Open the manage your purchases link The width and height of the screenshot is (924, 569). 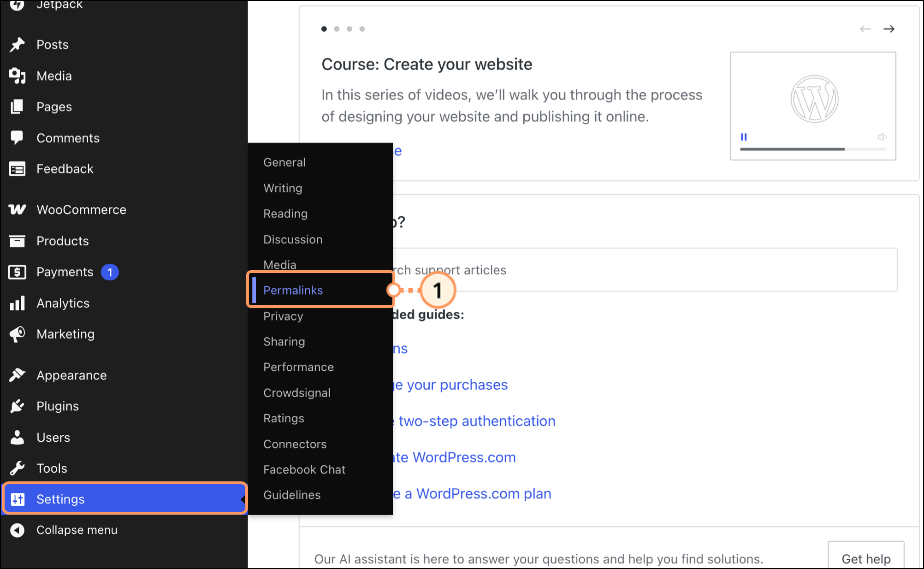(450, 385)
